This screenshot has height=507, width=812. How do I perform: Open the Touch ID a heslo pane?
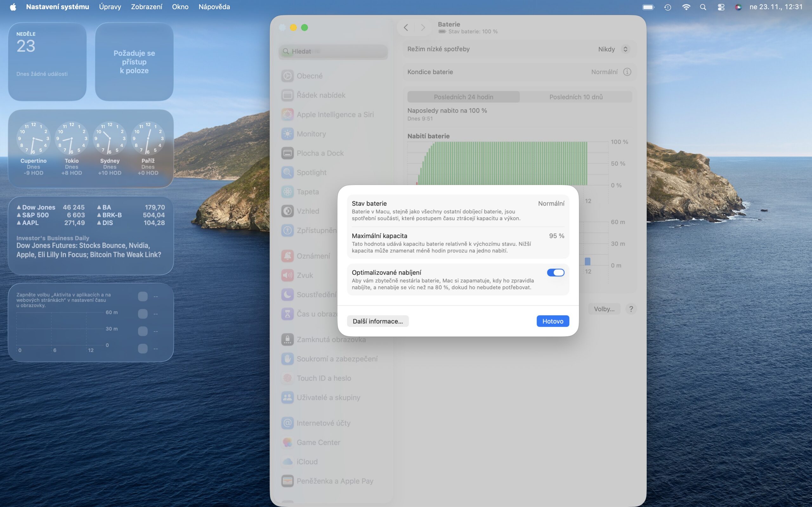(x=324, y=378)
